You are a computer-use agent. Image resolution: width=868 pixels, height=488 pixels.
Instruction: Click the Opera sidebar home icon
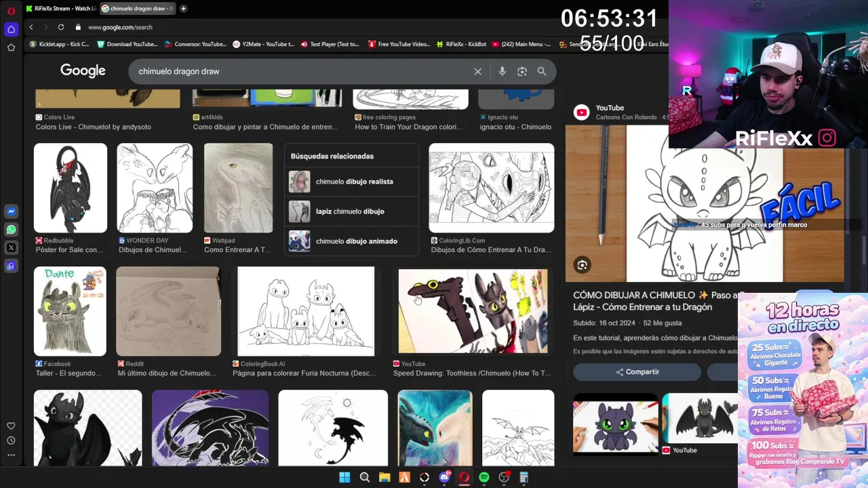coord(11,29)
